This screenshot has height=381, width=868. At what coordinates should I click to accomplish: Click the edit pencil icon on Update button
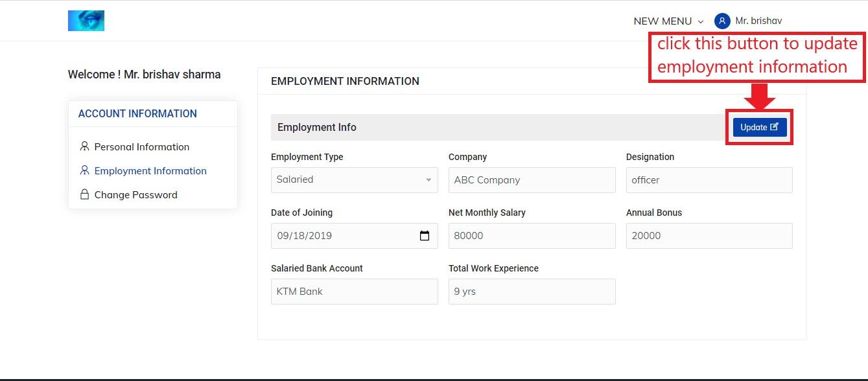774,127
